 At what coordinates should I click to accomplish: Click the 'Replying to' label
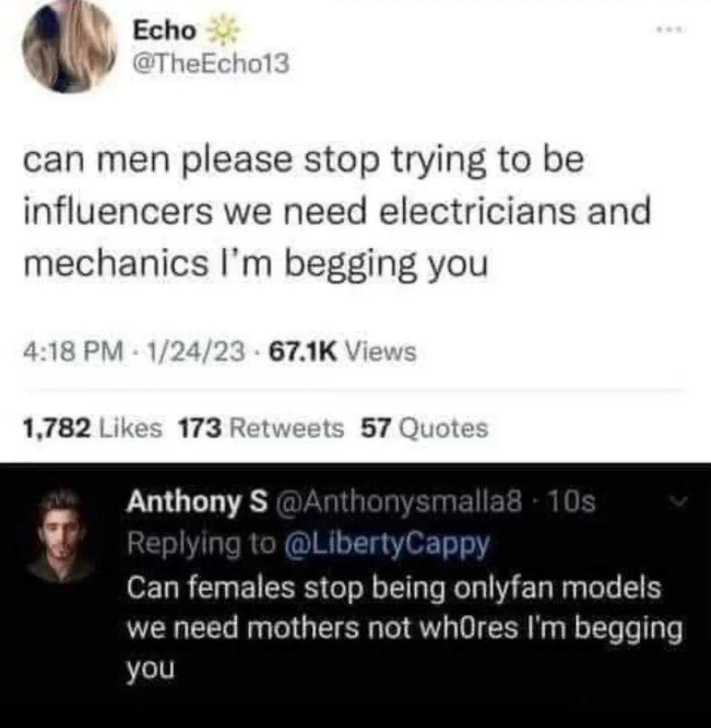pos(201,543)
